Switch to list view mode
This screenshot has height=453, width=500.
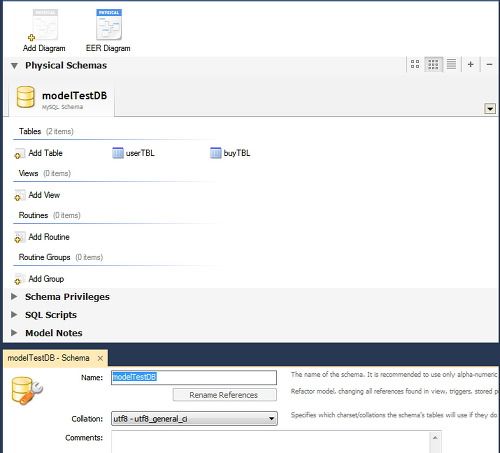click(x=451, y=64)
